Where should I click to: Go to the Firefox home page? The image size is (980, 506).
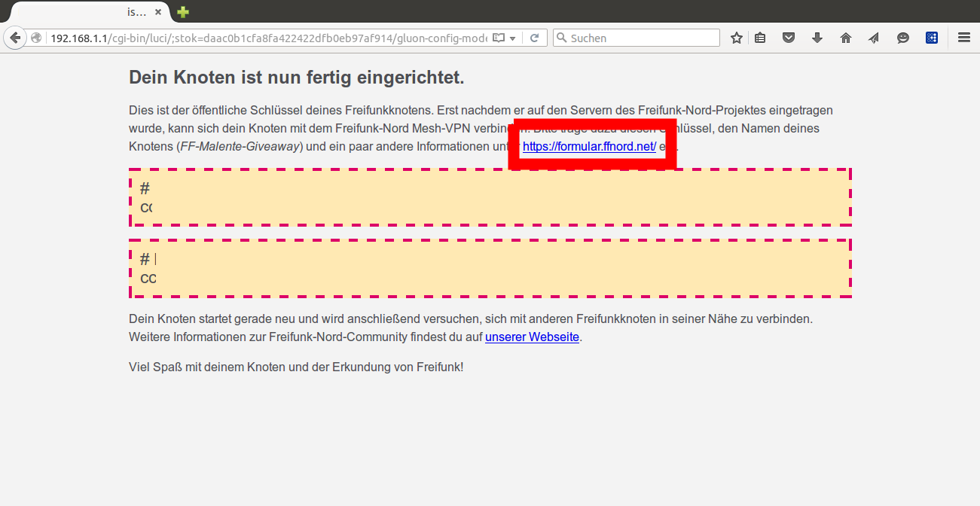pos(846,38)
